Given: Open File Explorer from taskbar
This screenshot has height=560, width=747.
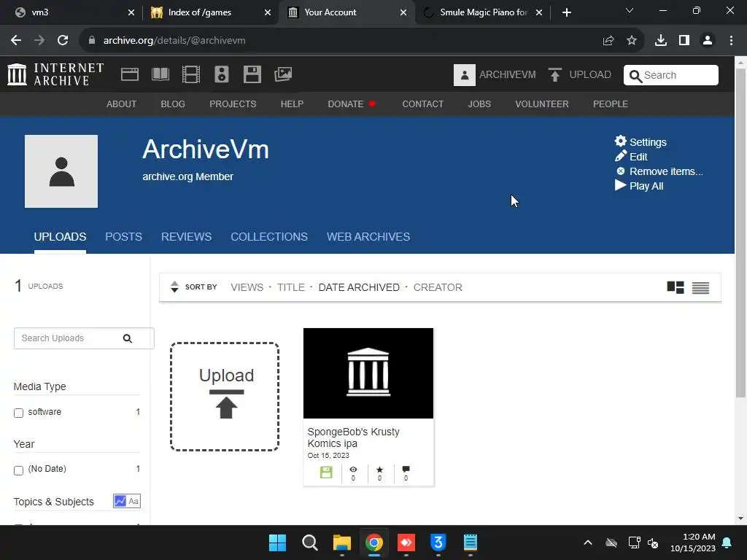Looking at the screenshot, I should click(x=341, y=542).
